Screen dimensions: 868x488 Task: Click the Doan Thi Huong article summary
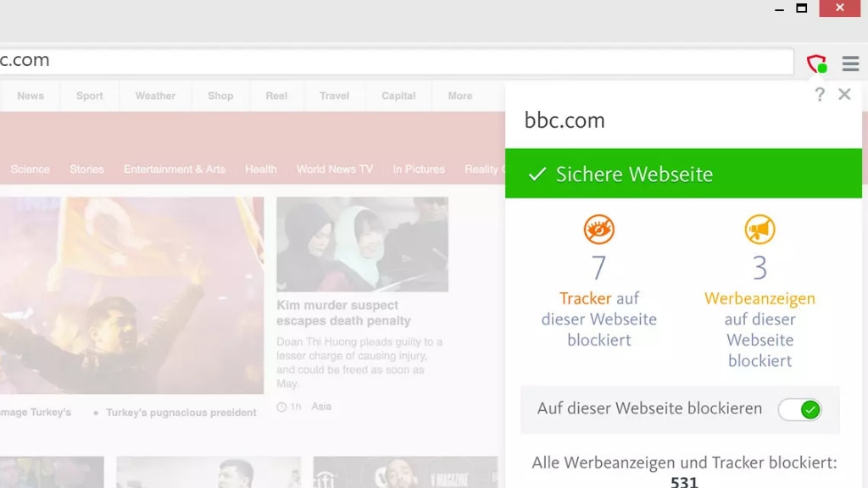359,363
